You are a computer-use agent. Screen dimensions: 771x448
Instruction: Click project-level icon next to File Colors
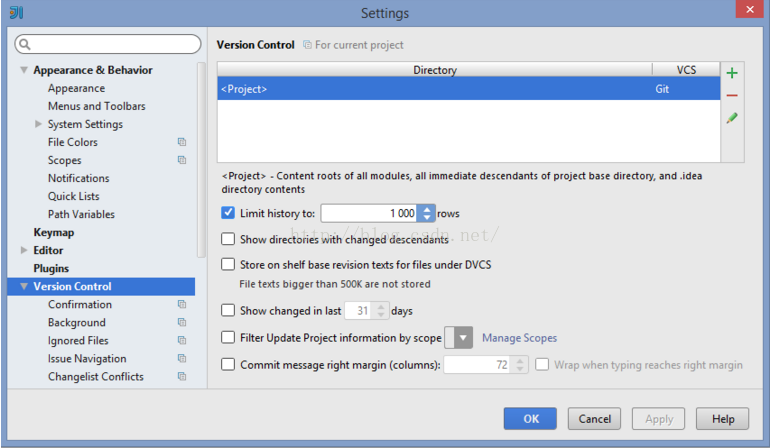(x=182, y=142)
